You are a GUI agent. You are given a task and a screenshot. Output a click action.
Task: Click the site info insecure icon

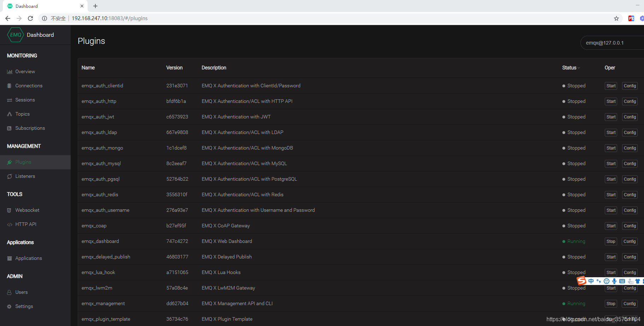click(45, 18)
